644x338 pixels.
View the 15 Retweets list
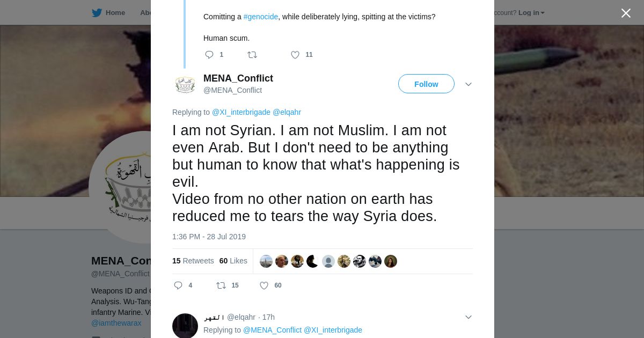pos(193,261)
